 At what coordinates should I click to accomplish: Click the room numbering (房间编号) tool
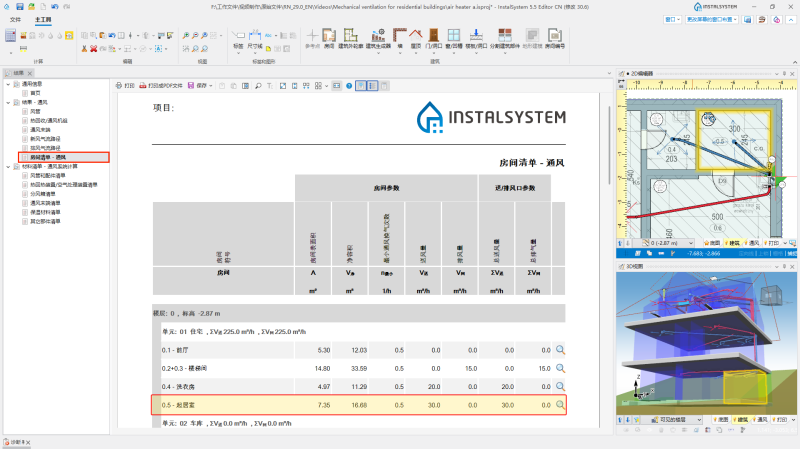[x=555, y=38]
